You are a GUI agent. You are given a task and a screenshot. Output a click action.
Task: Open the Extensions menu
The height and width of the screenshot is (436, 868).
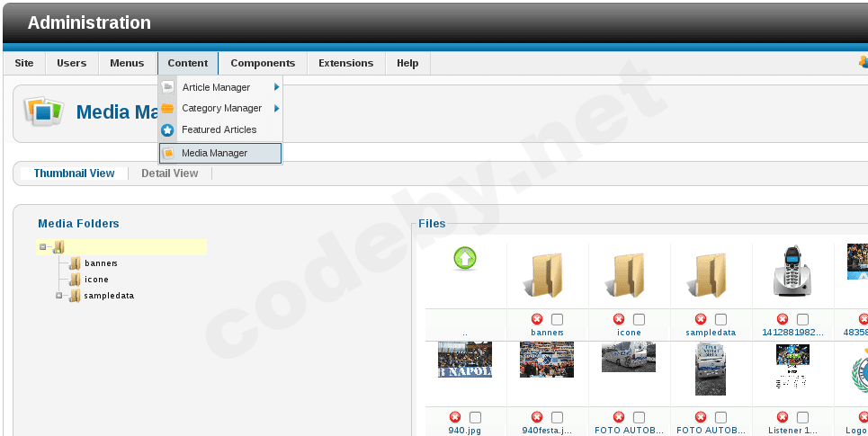[x=346, y=63]
